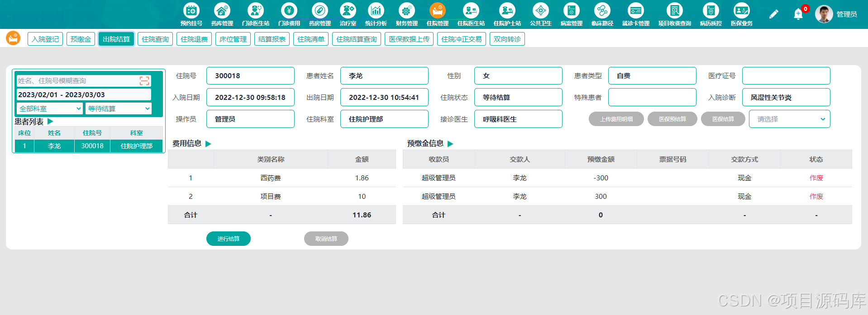Click the 入院诊断 field 风湿性关节炎
The width and height of the screenshot is (868, 315).
coord(786,97)
